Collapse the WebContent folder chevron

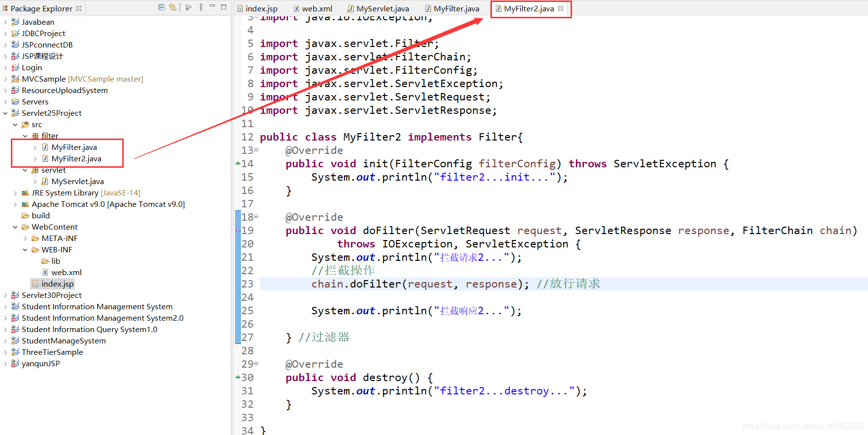pyautogui.click(x=15, y=227)
